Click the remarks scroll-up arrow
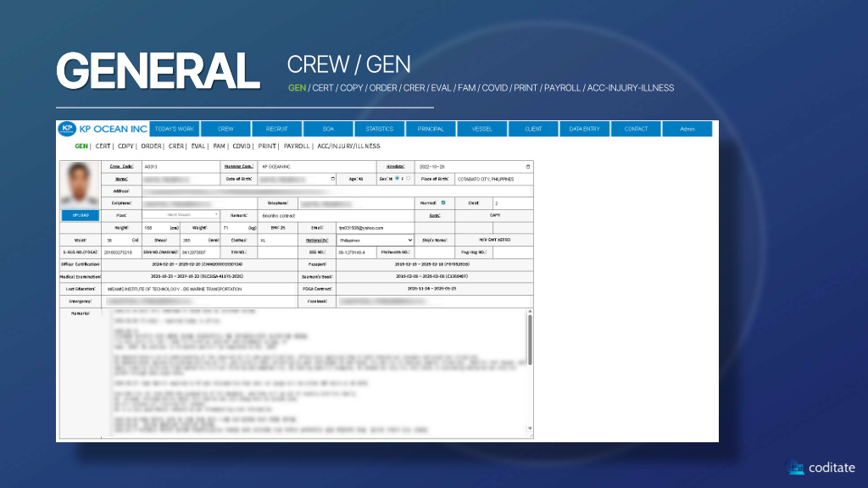 point(530,312)
